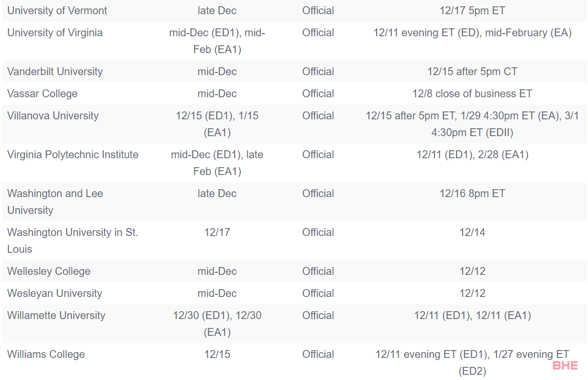588x380 pixels.
Task: Click the University of Virginia school name
Action: 55,33
